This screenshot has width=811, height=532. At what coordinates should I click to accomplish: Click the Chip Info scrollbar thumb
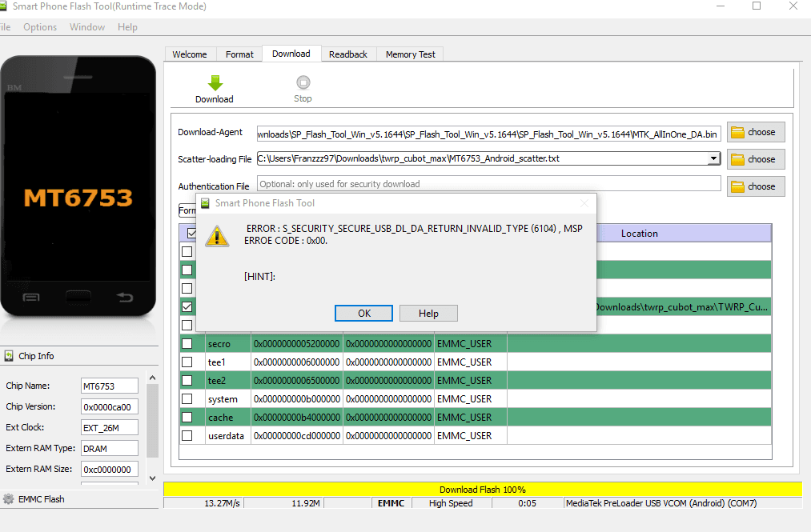(x=153, y=421)
